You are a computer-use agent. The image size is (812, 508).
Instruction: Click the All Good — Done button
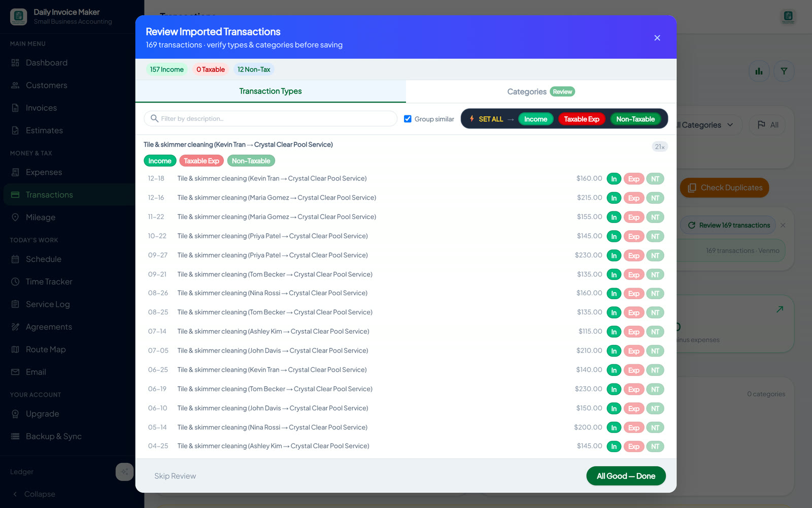[x=626, y=476]
